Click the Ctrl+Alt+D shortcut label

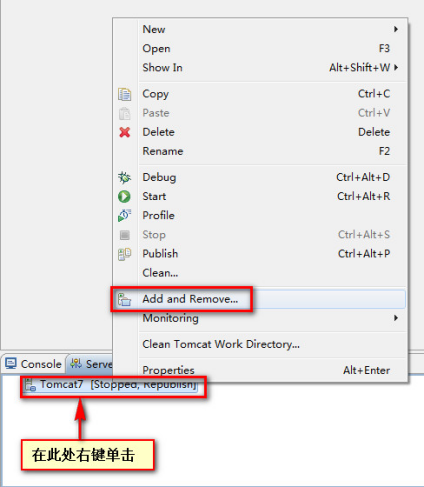(363, 177)
